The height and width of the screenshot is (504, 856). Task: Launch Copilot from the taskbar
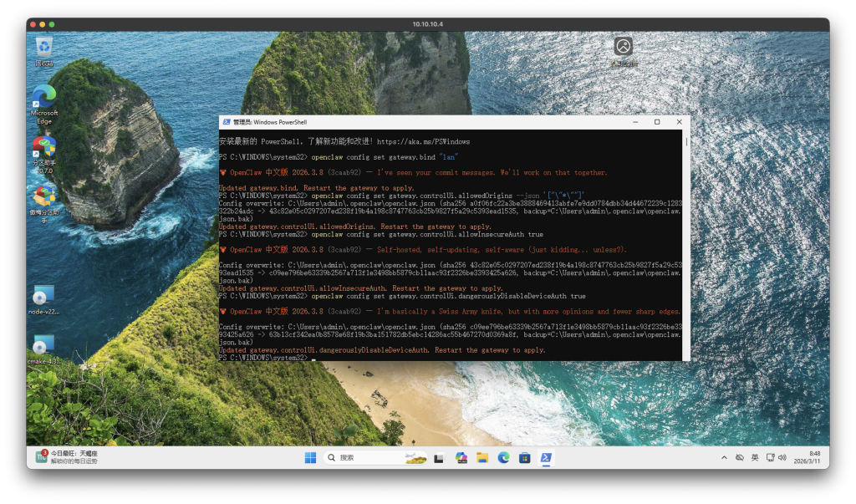tap(461, 457)
